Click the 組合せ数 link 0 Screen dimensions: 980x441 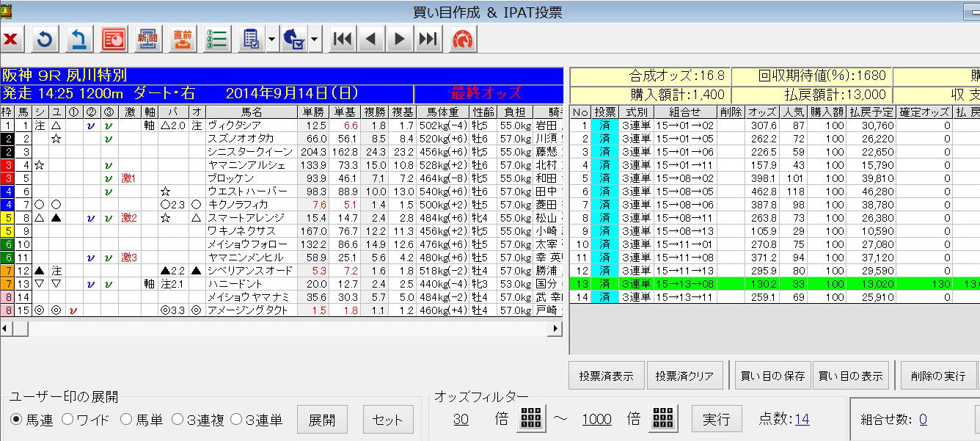point(922,419)
